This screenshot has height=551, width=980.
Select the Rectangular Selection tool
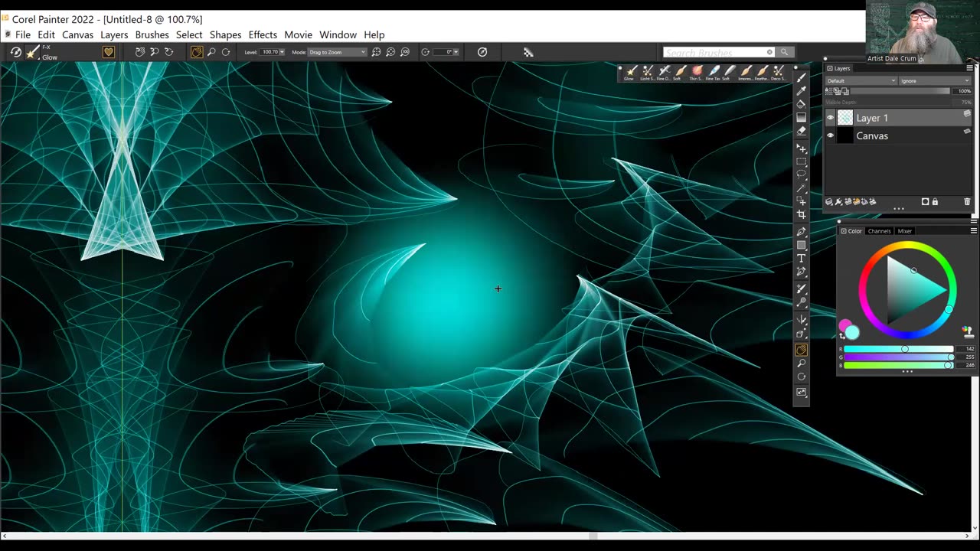[x=802, y=161]
